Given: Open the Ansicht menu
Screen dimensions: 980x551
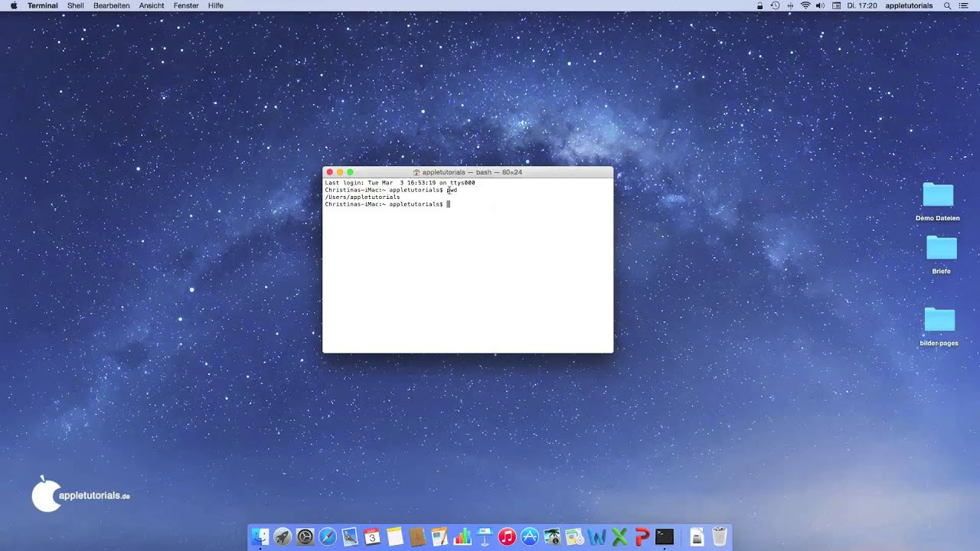Looking at the screenshot, I should pyautogui.click(x=152, y=5).
